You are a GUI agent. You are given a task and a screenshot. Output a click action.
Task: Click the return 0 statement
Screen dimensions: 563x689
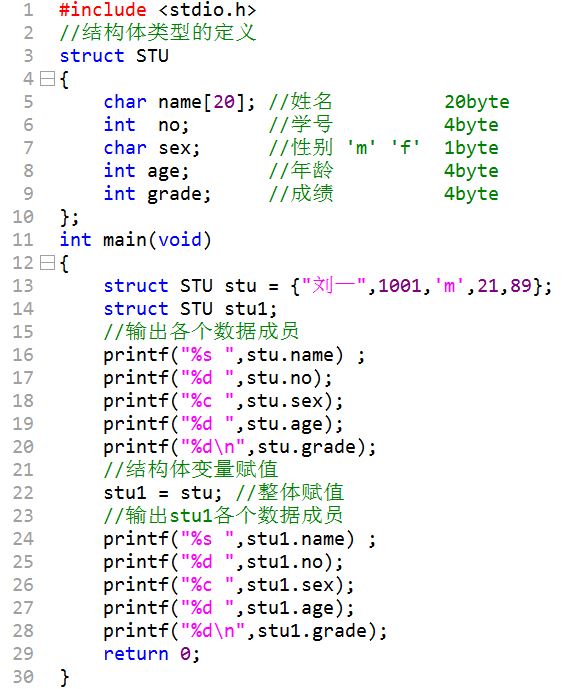point(152,654)
